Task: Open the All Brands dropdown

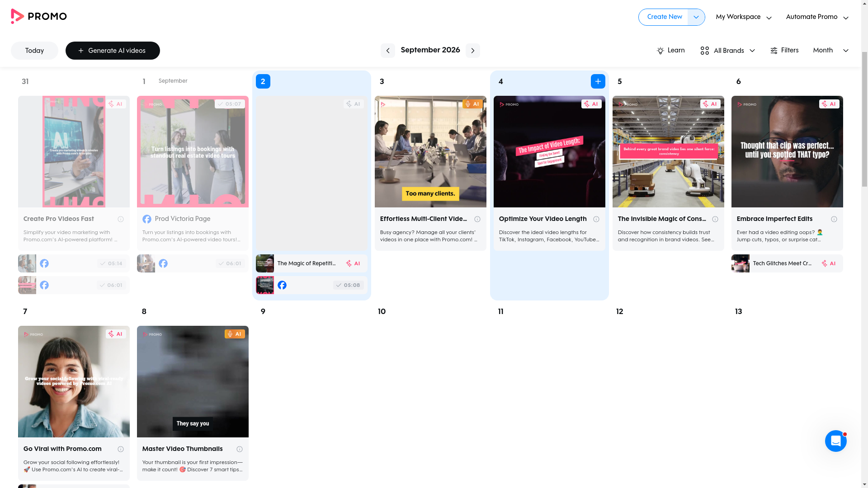Action: pos(728,51)
